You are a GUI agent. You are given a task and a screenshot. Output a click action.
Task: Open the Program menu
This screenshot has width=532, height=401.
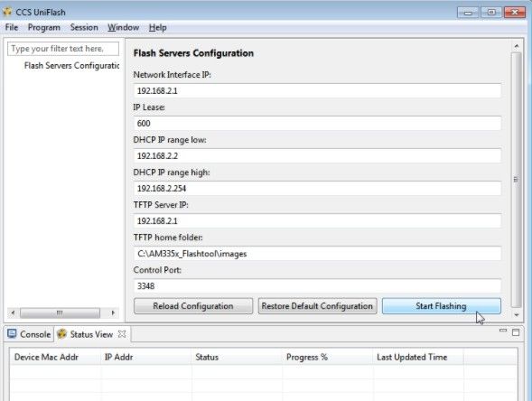pyautogui.click(x=43, y=27)
